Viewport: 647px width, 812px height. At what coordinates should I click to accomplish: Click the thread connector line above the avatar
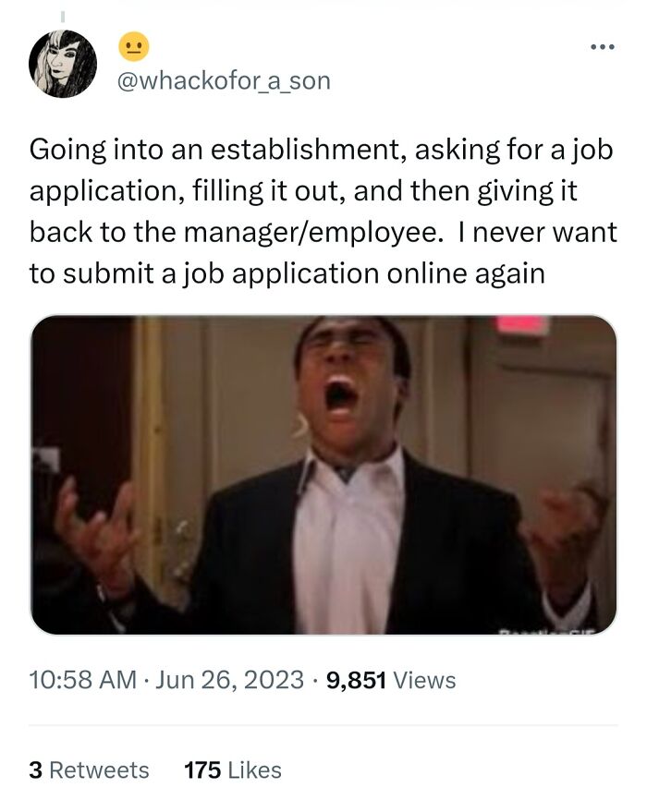click(64, 16)
